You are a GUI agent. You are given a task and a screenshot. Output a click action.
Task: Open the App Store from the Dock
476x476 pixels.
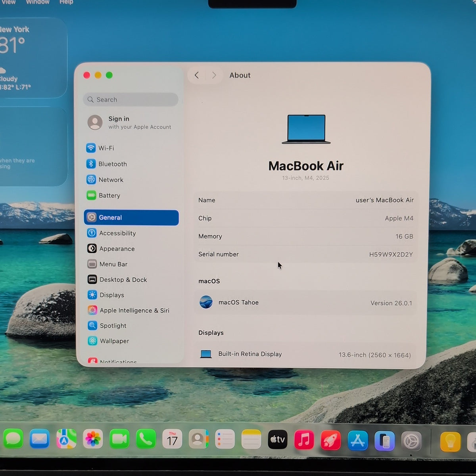pyautogui.click(x=357, y=441)
